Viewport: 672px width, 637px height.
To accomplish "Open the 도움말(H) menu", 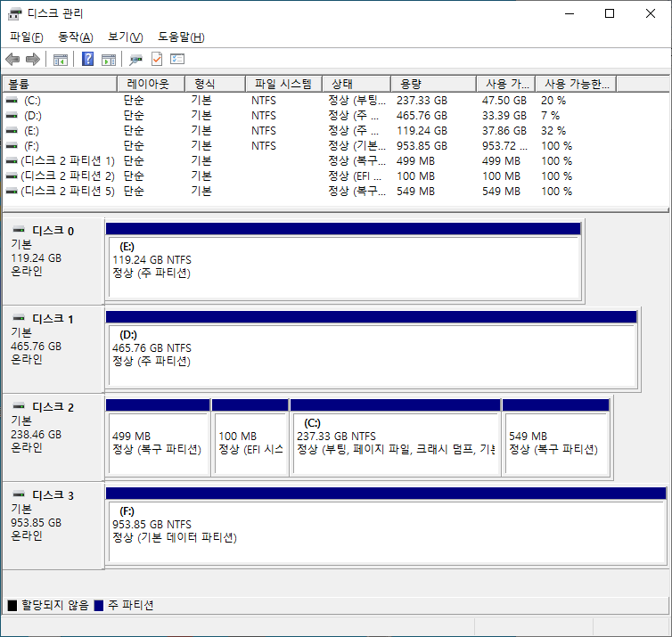I will click(181, 37).
